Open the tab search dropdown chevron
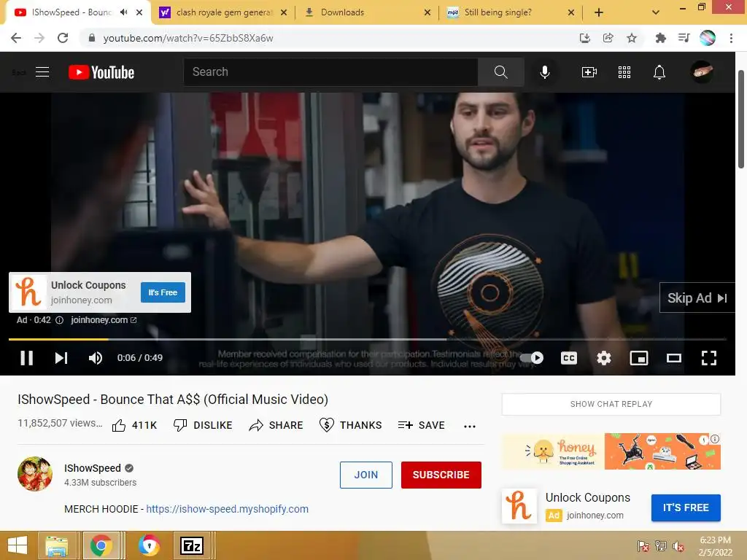747x560 pixels. pyautogui.click(x=656, y=12)
